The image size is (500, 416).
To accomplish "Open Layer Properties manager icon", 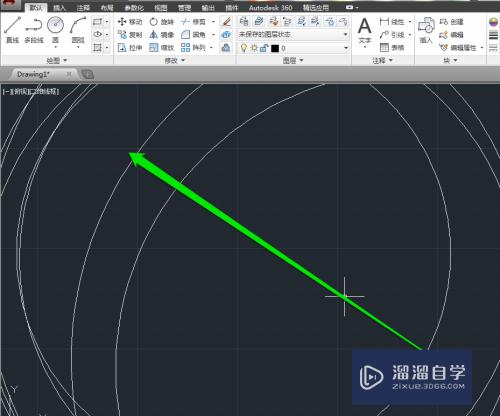I will [x=244, y=22].
